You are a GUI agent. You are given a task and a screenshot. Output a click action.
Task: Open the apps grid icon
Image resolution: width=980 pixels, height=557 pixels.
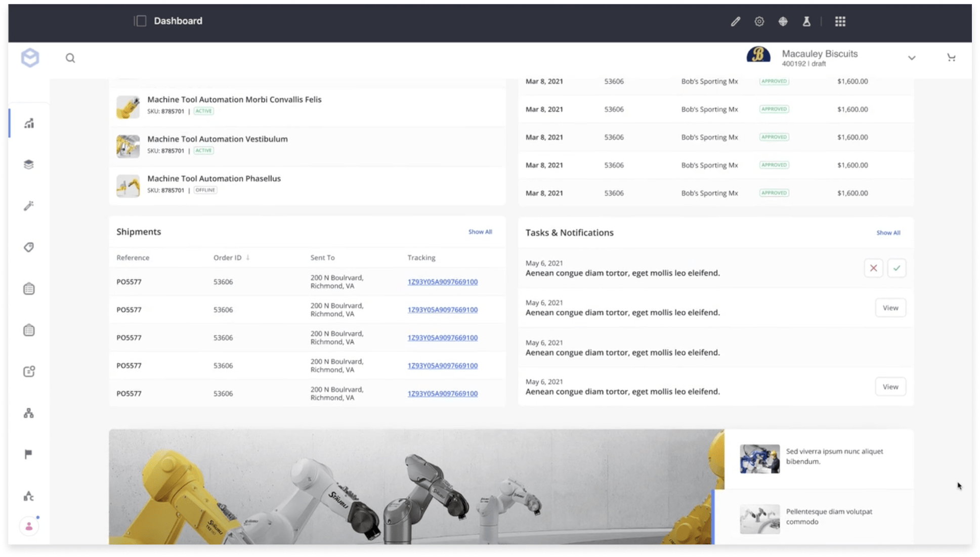click(x=840, y=21)
